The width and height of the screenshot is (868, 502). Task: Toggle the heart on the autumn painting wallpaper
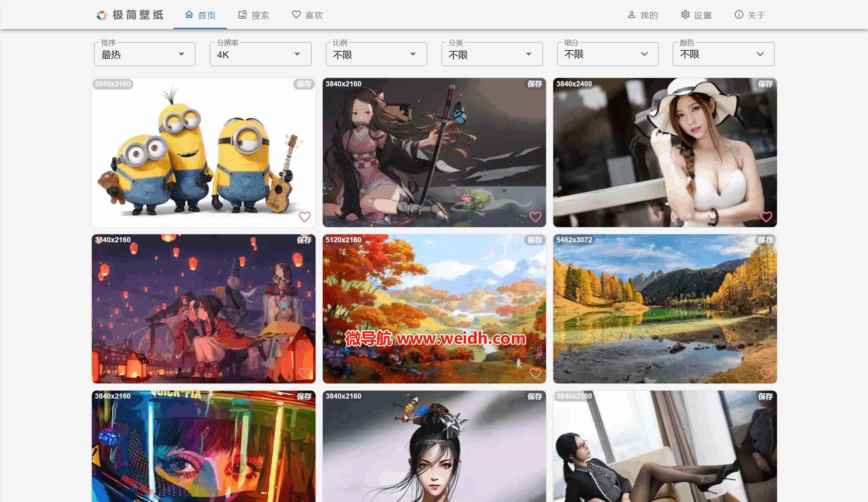(536, 373)
